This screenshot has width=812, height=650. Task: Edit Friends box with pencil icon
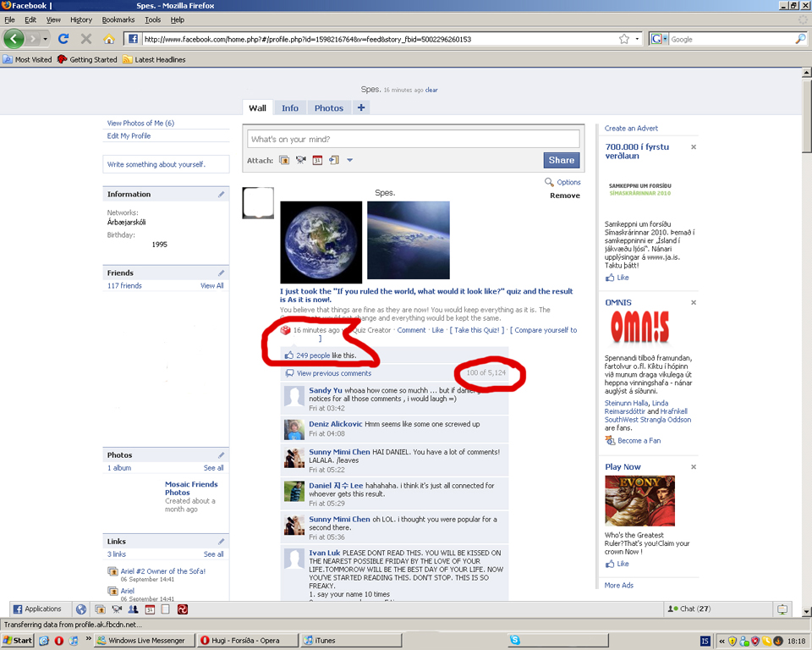[221, 273]
